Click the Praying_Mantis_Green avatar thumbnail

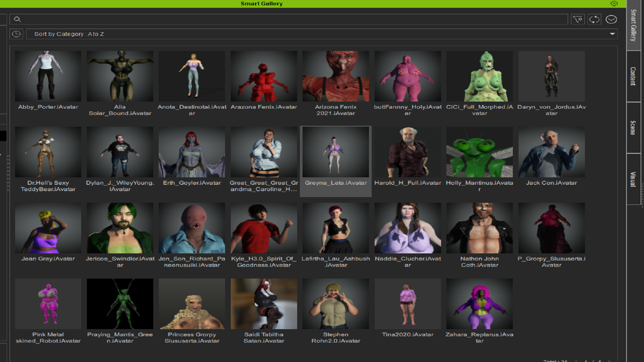coord(120,304)
